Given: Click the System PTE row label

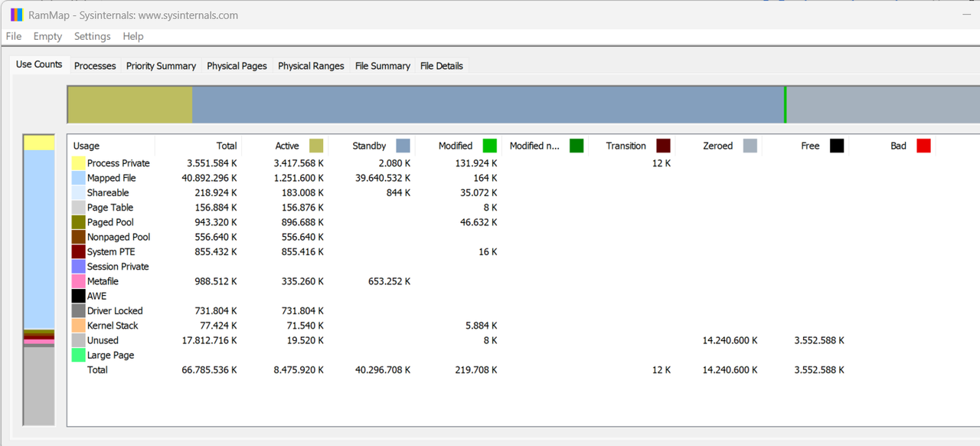Looking at the screenshot, I should pyautogui.click(x=111, y=252).
